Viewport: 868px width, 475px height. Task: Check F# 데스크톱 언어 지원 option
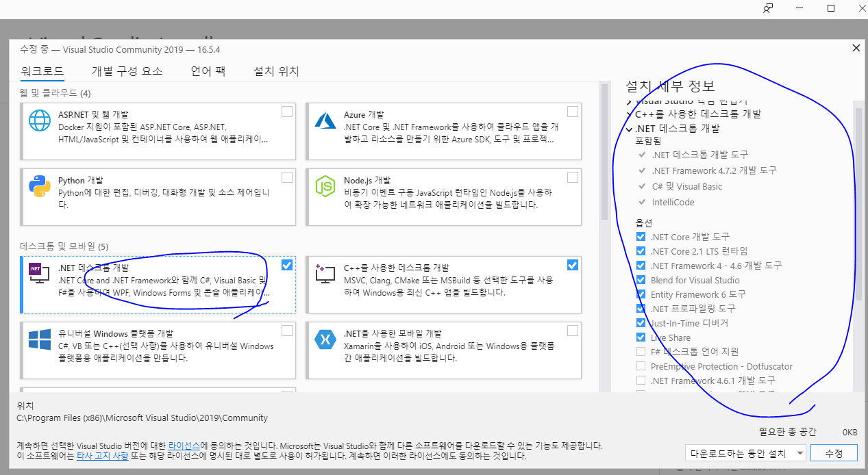click(641, 352)
